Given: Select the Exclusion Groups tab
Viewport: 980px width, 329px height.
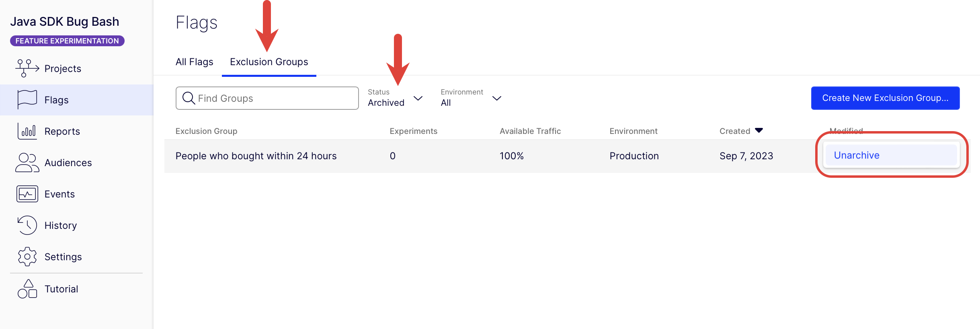Looking at the screenshot, I should pos(269,62).
